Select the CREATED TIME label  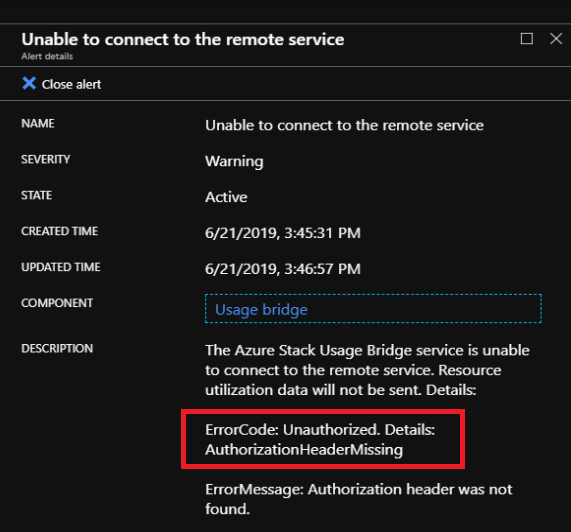pos(60,231)
